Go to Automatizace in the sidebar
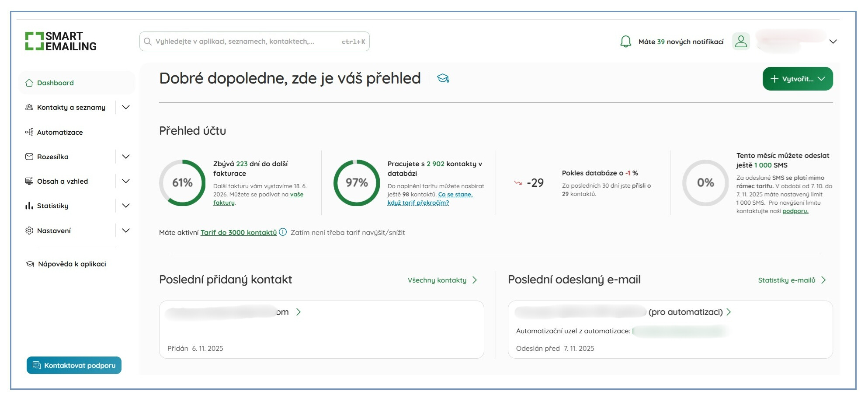The height and width of the screenshot is (402, 868). pos(60,132)
